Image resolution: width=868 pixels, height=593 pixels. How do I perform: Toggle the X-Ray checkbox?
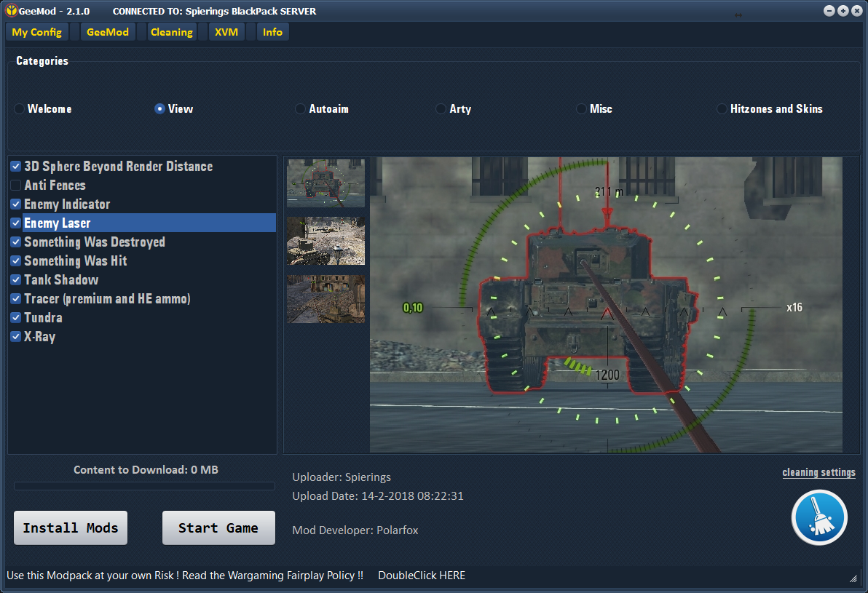point(16,336)
